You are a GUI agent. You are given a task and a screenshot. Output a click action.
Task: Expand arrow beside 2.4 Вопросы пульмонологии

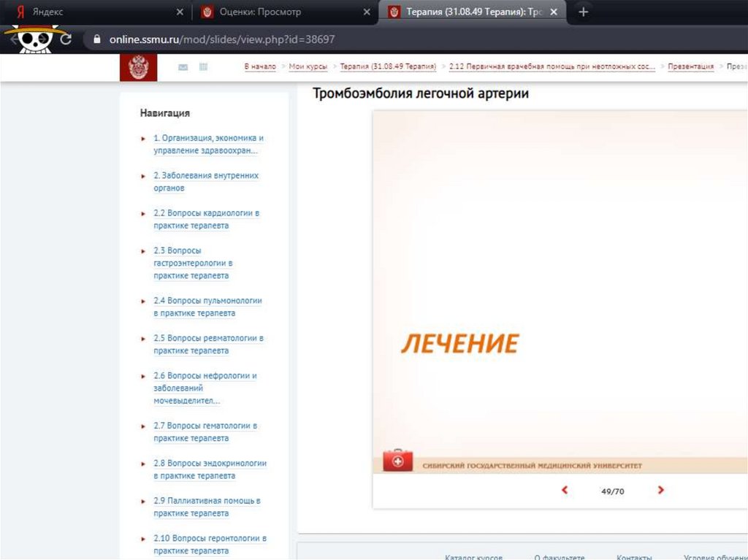(x=143, y=302)
